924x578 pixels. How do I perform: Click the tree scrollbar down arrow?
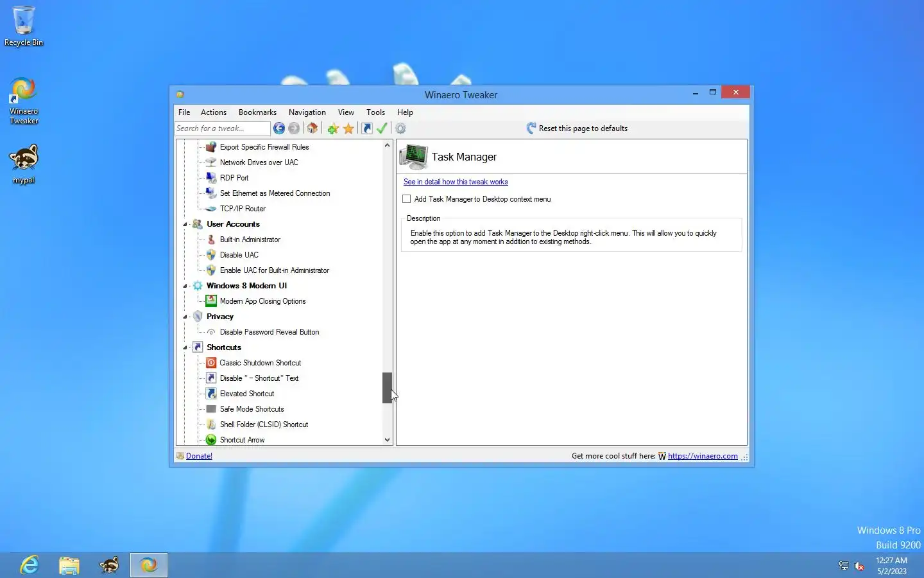tap(387, 440)
